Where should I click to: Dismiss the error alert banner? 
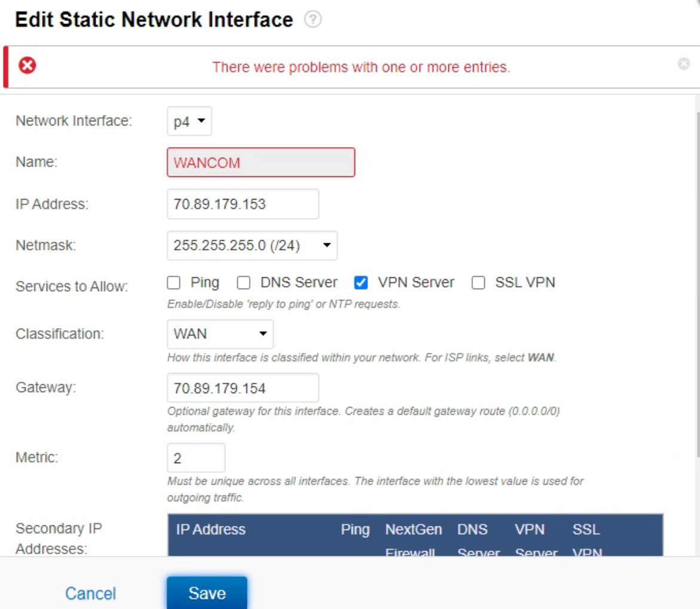(684, 64)
